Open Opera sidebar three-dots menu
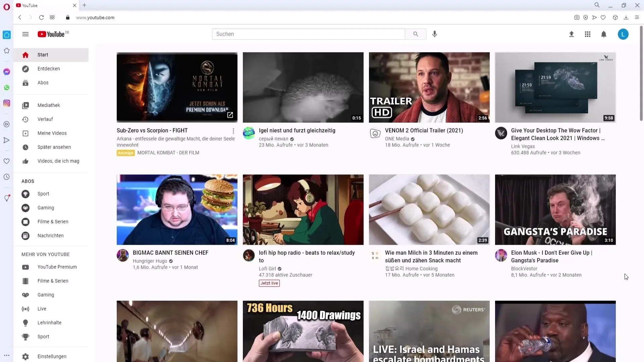Image resolution: width=644 pixels, height=362 pixels. point(7,355)
